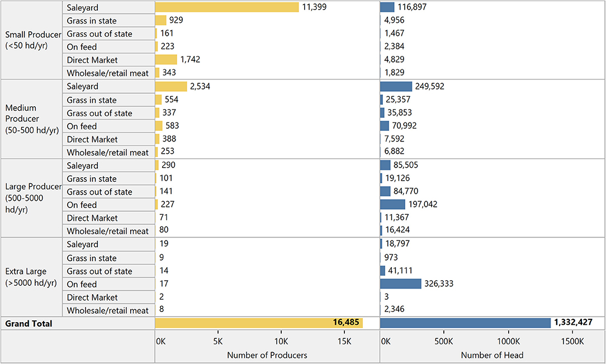Select Grass in state under Large Producer
This screenshot has width=606, height=364.
coord(92,179)
